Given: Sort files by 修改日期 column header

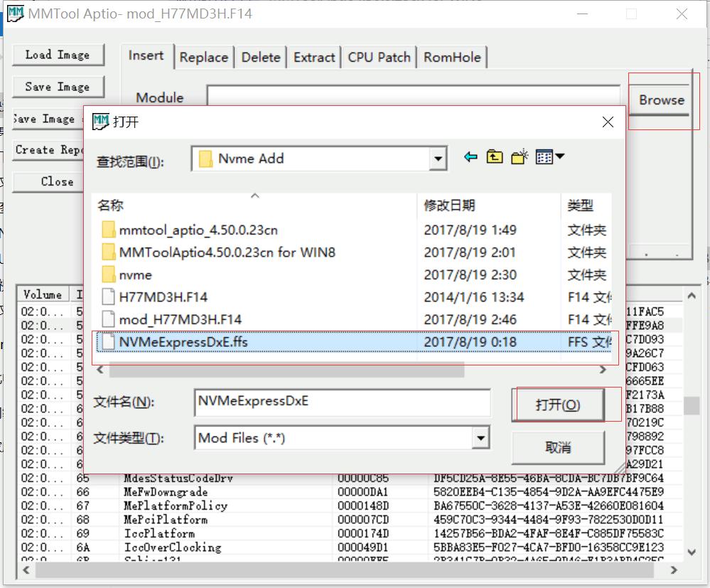Looking at the screenshot, I should [450, 205].
